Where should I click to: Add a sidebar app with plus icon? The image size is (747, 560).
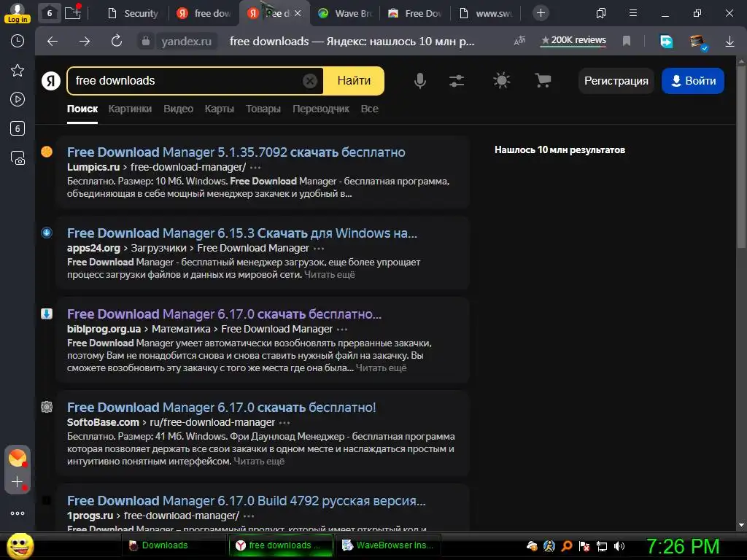[18, 482]
